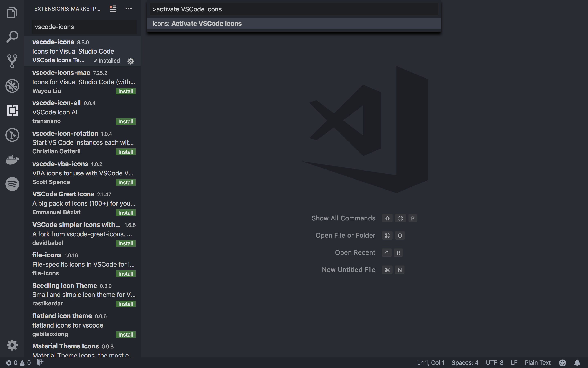Click author name Emmanuel Béziat
588x368 pixels.
[56, 212]
